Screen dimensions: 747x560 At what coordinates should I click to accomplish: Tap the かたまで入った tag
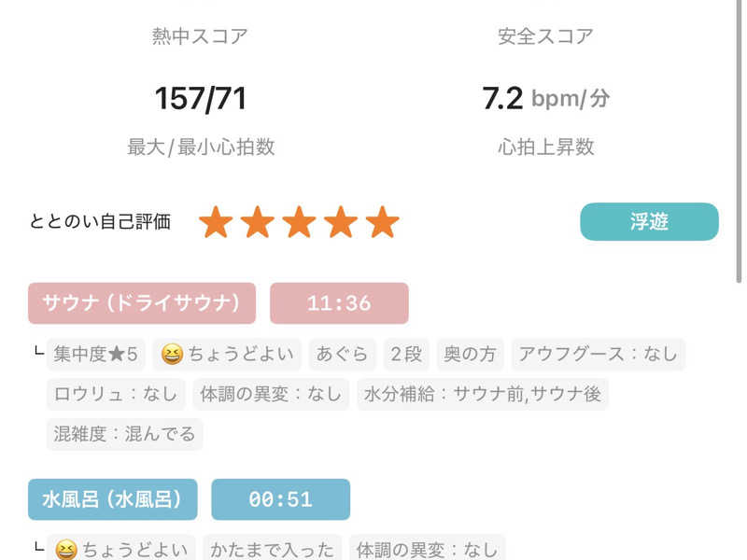click(273, 550)
